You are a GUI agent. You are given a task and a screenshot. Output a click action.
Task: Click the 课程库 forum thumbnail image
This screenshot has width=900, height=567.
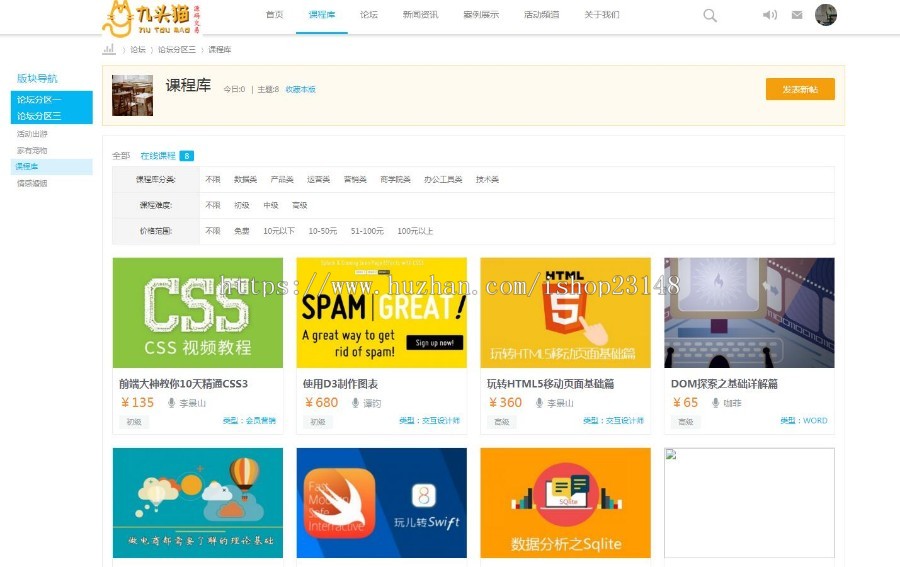tap(133, 95)
